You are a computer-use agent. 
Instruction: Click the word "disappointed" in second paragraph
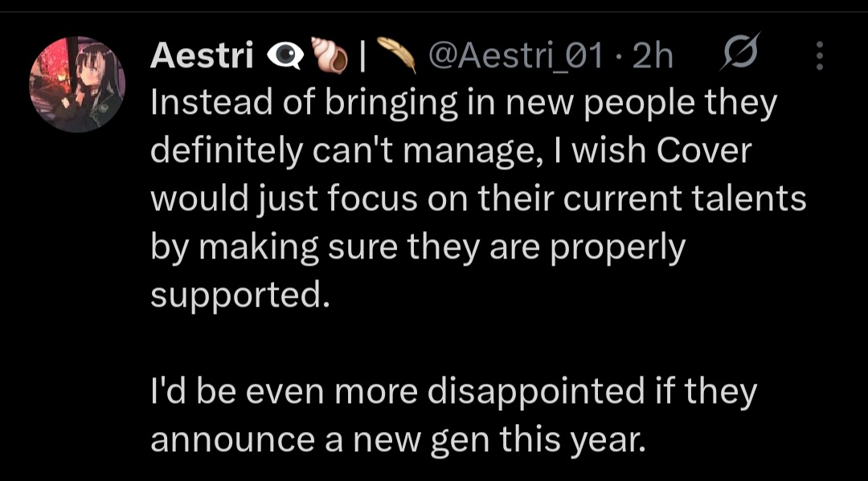tap(536, 391)
